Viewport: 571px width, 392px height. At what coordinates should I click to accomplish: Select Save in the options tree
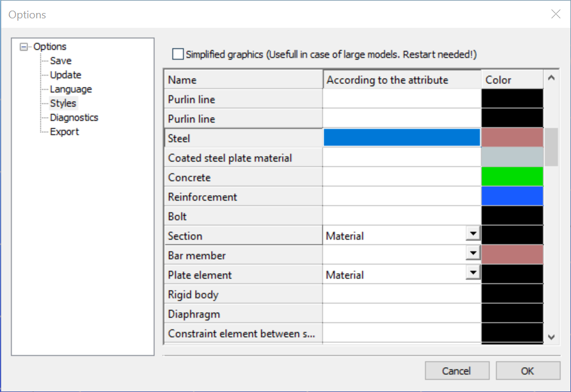61,61
